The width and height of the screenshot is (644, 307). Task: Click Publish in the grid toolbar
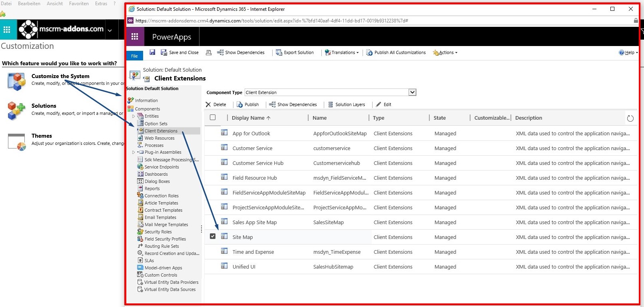(248, 104)
